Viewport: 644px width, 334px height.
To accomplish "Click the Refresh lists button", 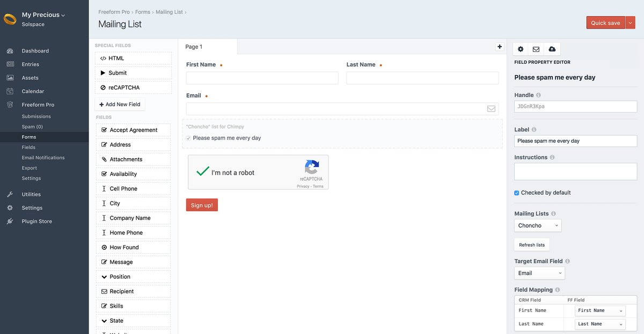I will click(532, 245).
